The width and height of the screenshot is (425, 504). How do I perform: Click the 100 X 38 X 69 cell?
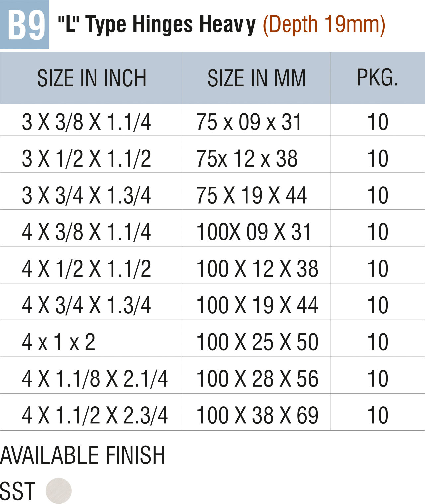pos(257,415)
